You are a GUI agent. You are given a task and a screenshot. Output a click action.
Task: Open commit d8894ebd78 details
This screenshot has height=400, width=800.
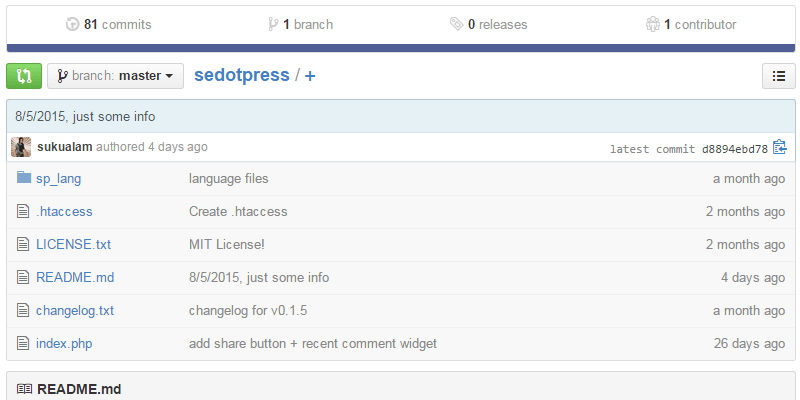(x=733, y=149)
